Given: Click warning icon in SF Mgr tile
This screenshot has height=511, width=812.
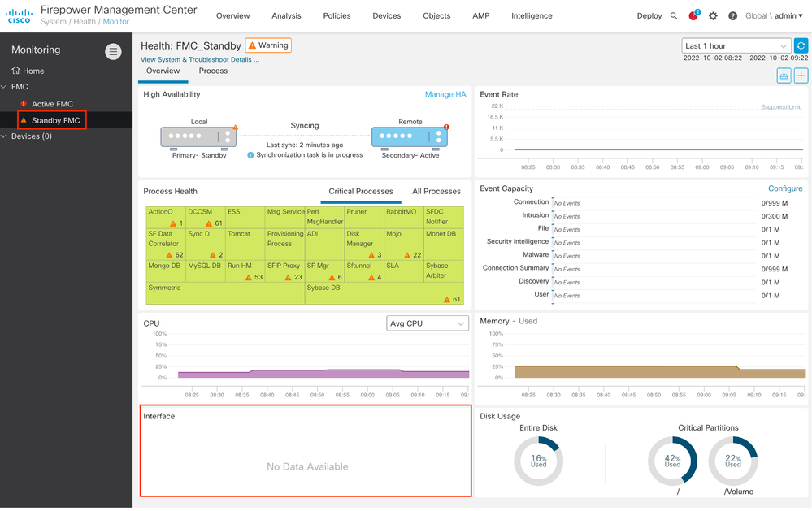Looking at the screenshot, I should pos(332,278).
